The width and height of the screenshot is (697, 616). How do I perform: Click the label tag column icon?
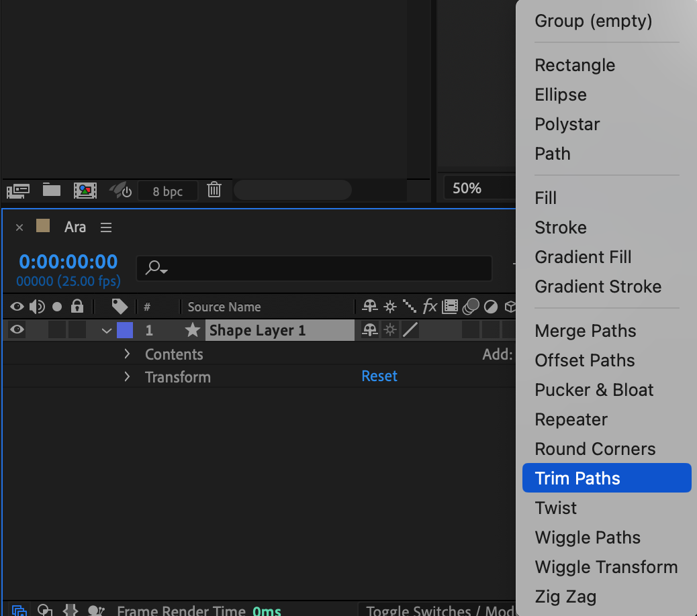click(120, 307)
